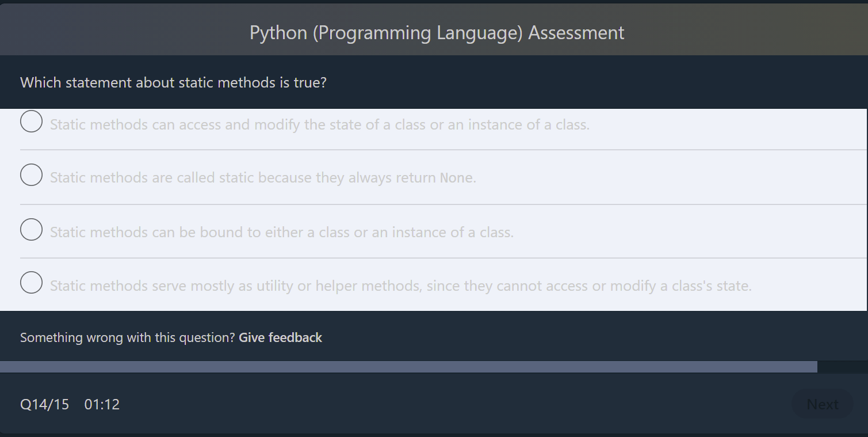This screenshot has height=437, width=868.
Task: Click the first answer option's text
Action: pos(318,124)
